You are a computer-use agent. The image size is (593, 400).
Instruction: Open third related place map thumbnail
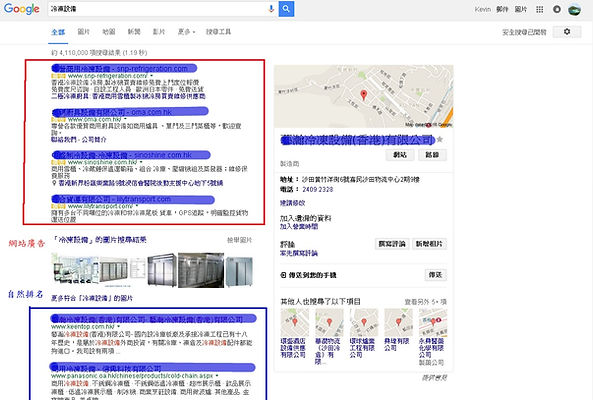click(x=363, y=322)
